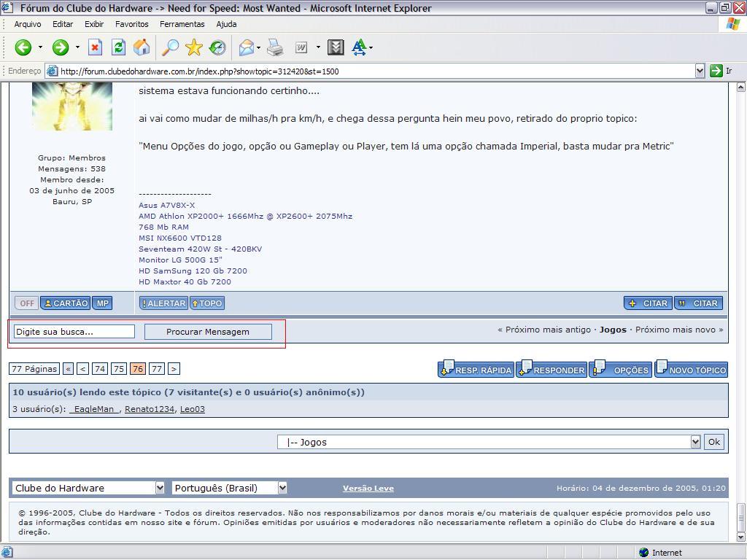Open the Mail envelope icon
This screenshot has height=560, width=747.
pyautogui.click(x=247, y=47)
